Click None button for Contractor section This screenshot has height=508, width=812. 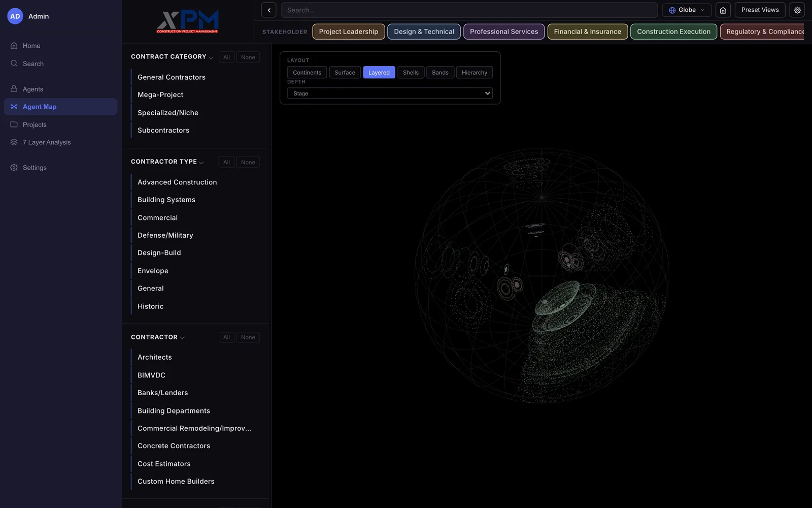pos(248,337)
